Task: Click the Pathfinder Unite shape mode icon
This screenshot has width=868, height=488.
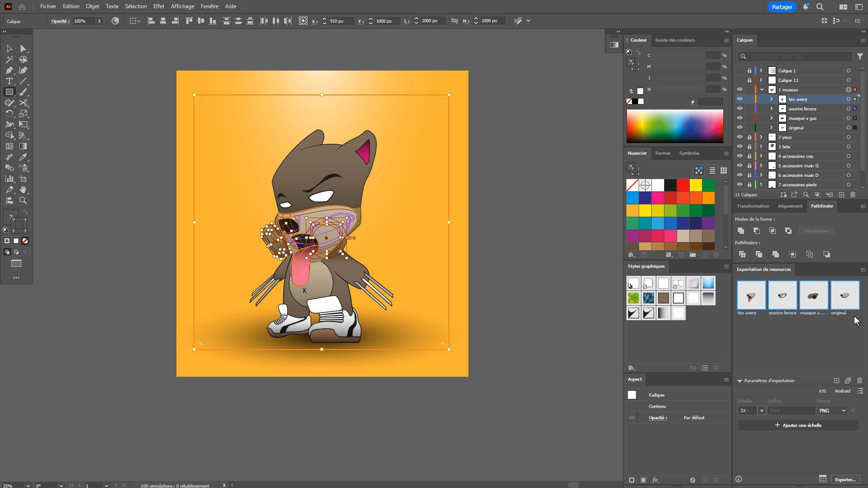Action: click(741, 231)
